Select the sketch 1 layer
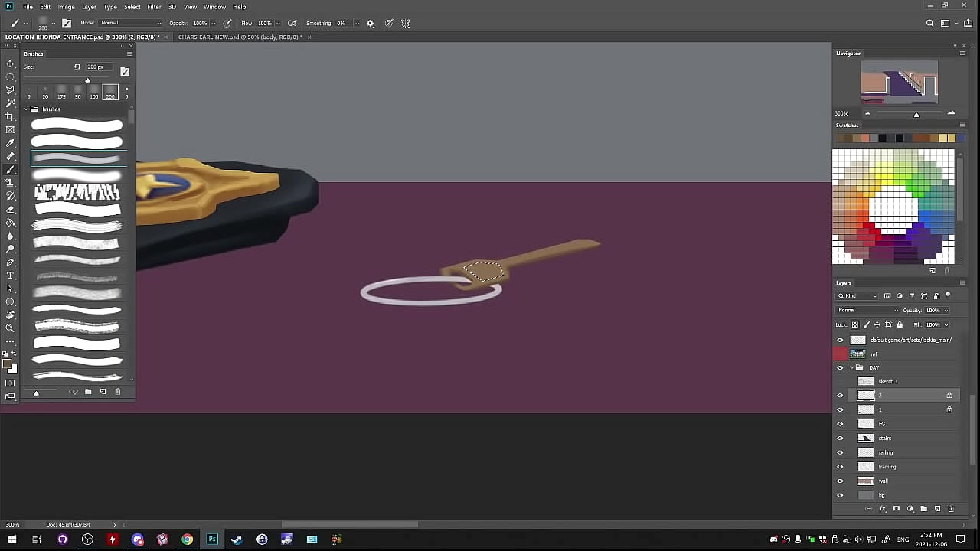 tap(888, 381)
